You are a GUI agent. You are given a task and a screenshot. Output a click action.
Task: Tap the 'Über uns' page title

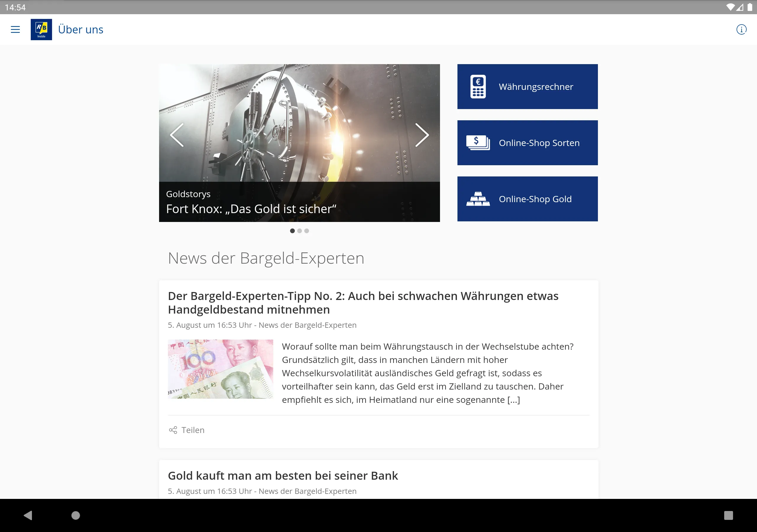[x=81, y=30]
